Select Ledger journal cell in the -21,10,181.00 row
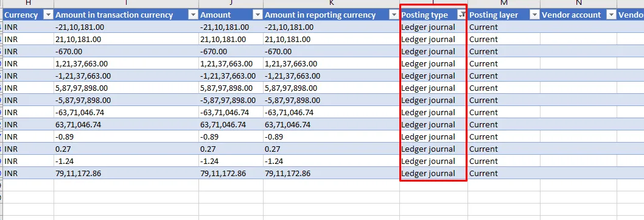Image resolution: width=644 pixels, height=220 pixels. (x=434, y=27)
